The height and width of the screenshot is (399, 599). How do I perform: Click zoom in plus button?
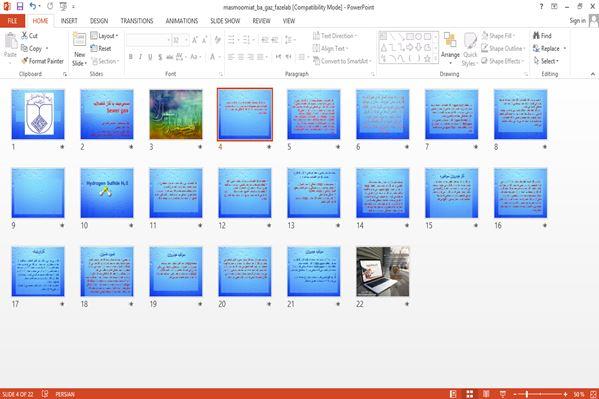tap(565, 394)
